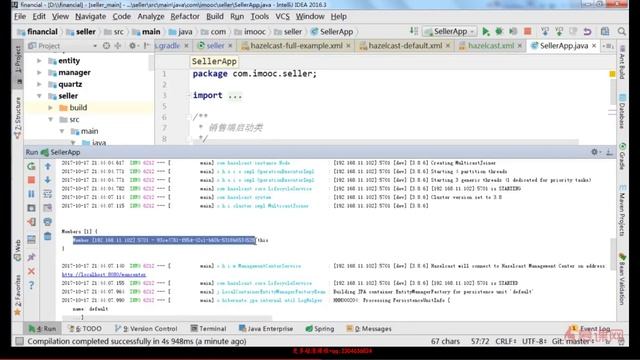Expand the quartz folder

click(x=39, y=84)
